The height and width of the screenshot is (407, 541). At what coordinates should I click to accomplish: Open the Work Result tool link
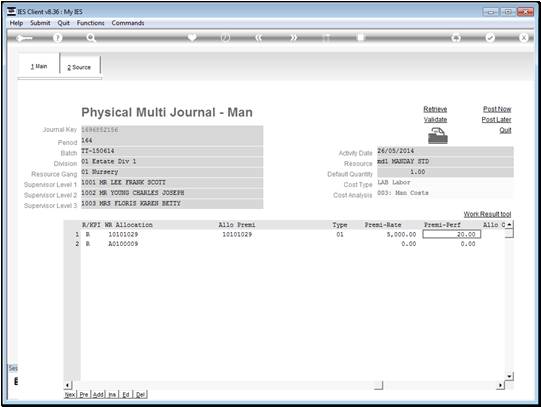tap(487, 214)
